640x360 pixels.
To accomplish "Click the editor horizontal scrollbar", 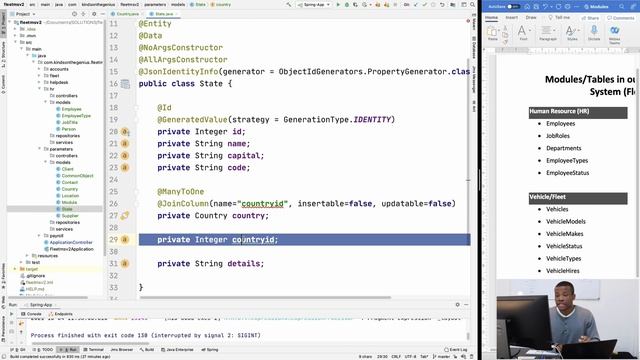I will coord(265,298).
